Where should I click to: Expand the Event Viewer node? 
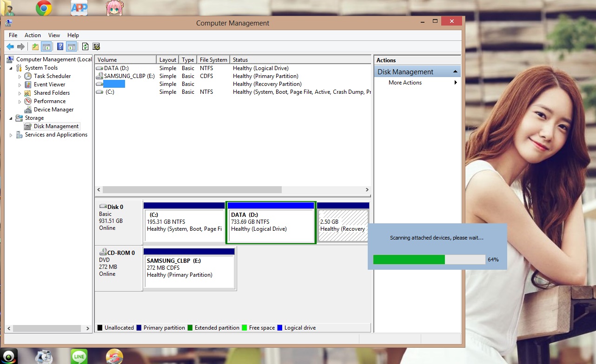tap(20, 84)
